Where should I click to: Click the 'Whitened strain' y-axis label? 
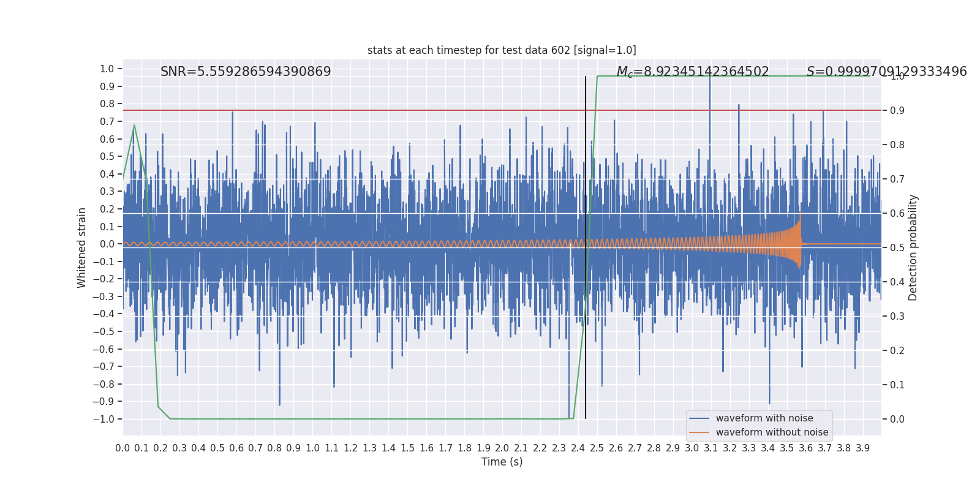(82, 247)
